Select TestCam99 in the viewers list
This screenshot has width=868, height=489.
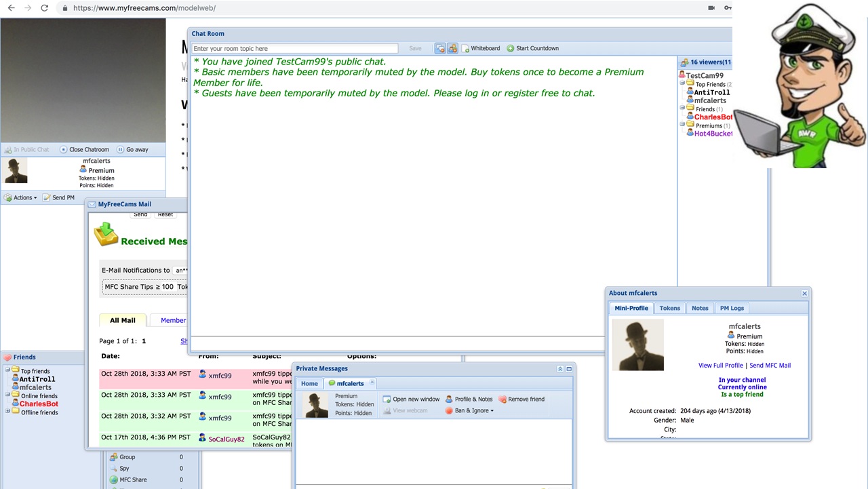click(x=705, y=76)
